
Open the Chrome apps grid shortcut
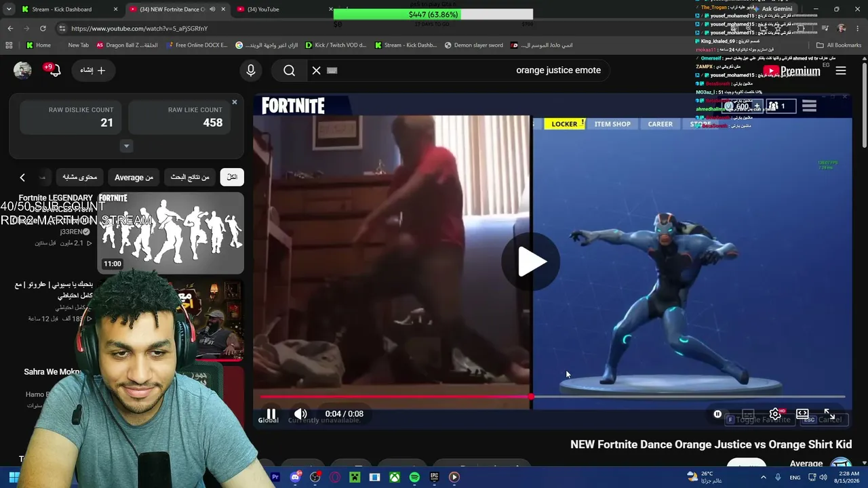[x=9, y=45]
